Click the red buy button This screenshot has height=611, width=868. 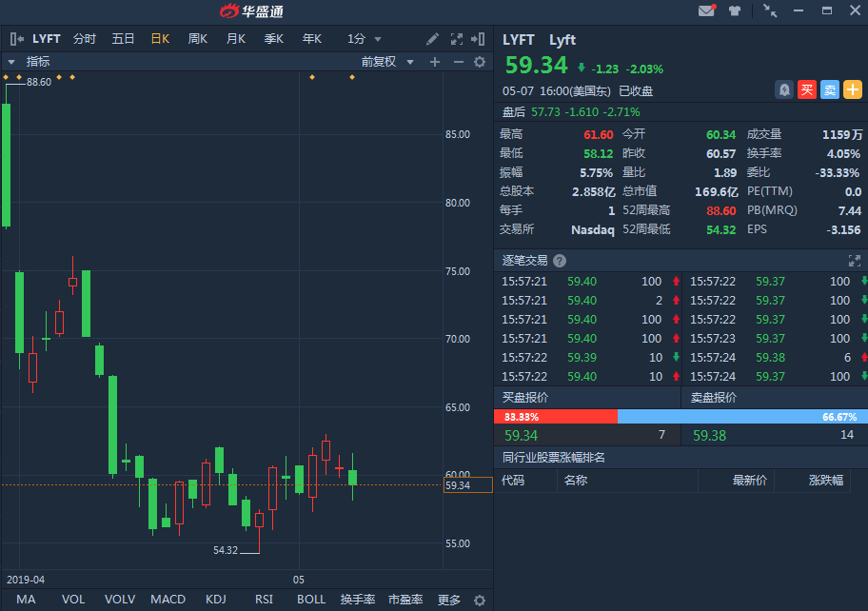click(807, 89)
